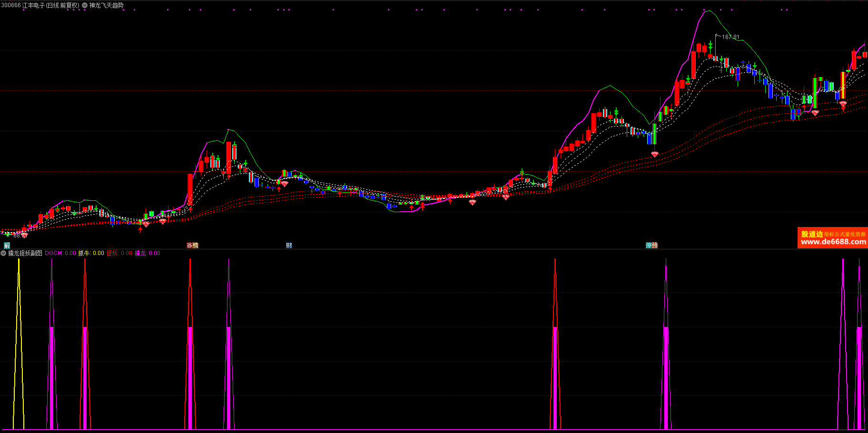Click the 停 suspension marker icon

pyautogui.click(x=649, y=246)
